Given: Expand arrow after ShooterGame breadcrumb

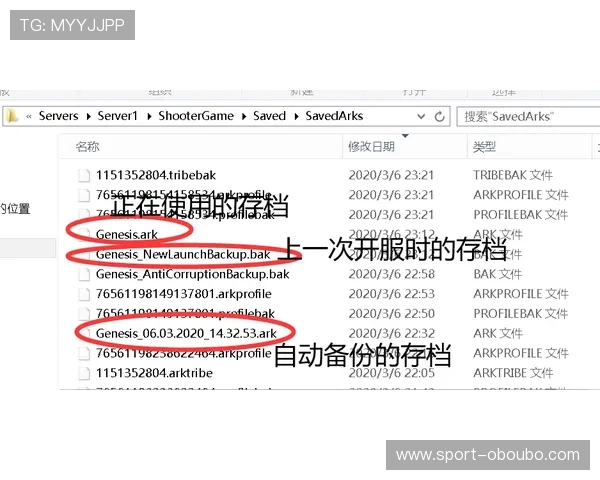Looking at the screenshot, I should 244,116.
